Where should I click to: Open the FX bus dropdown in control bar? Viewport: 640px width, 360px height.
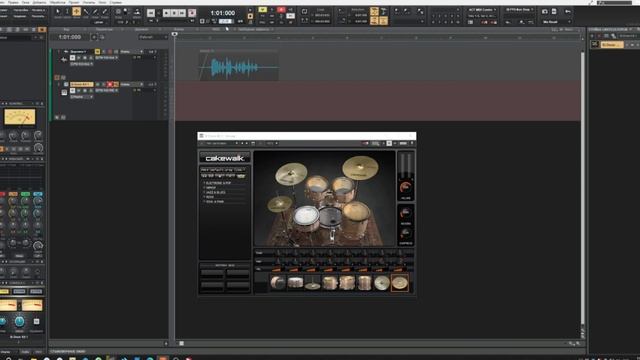click(x=519, y=10)
